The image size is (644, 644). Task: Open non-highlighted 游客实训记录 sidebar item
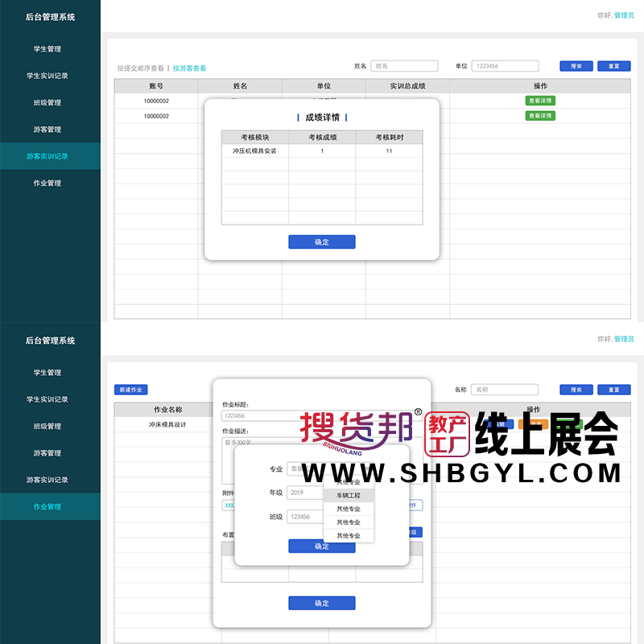click(x=47, y=480)
